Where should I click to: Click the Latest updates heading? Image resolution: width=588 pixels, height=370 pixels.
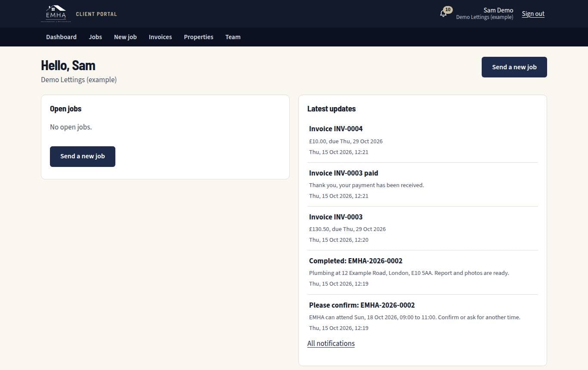(x=331, y=109)
